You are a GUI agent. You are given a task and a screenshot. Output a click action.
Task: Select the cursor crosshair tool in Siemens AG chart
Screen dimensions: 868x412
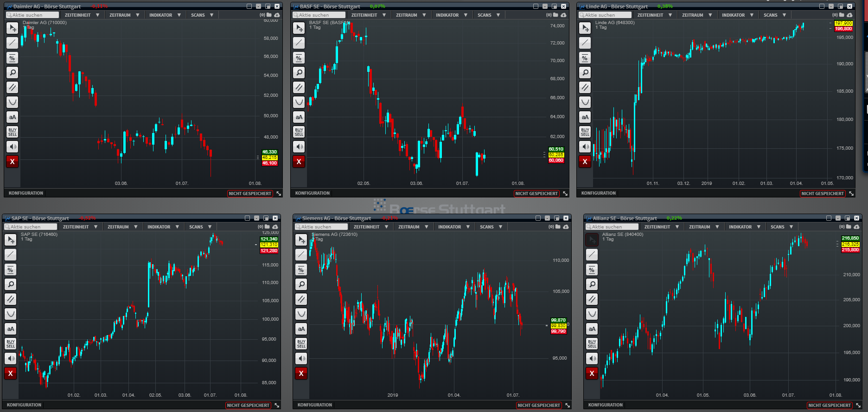pyautogui.click(x=301, y=240)
